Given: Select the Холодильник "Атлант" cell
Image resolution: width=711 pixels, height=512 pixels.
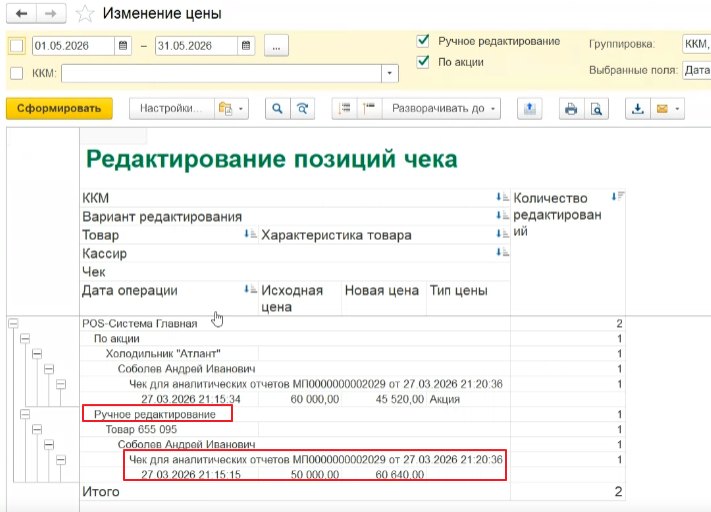Looking at the screenshot, I should pyautogui.click(x=169, y=354).
